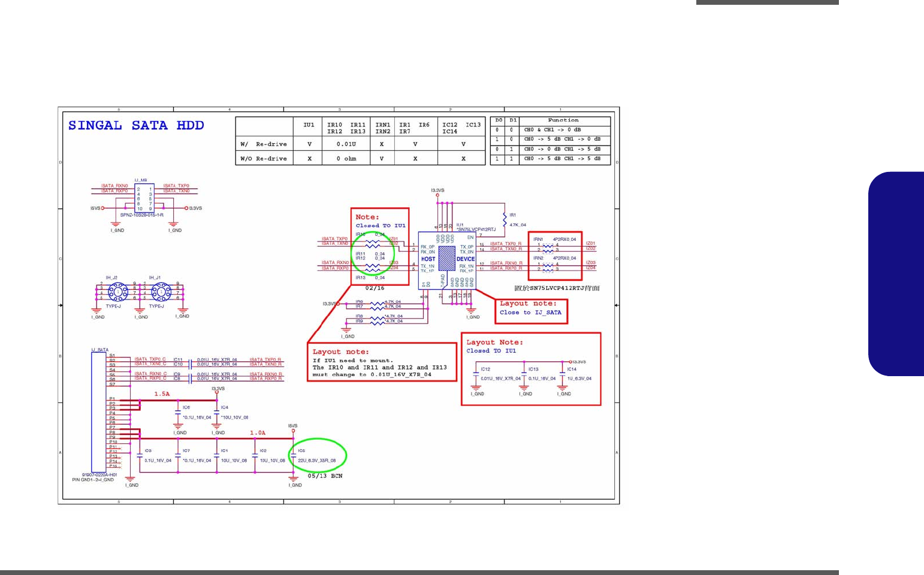Click the "05/13 BCN" annotation
Image resolution: width=924 pixels, height=575 pixels.
coord(325,476)
